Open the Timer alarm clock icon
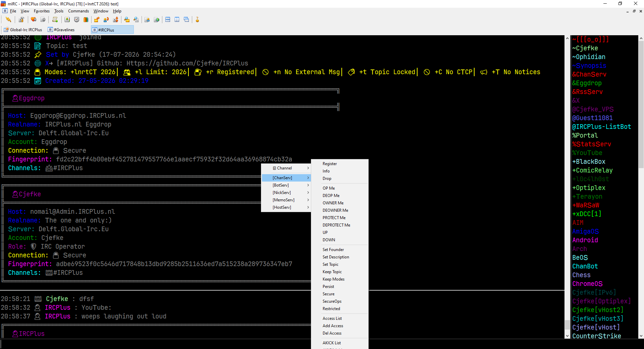 pos(76,19)
